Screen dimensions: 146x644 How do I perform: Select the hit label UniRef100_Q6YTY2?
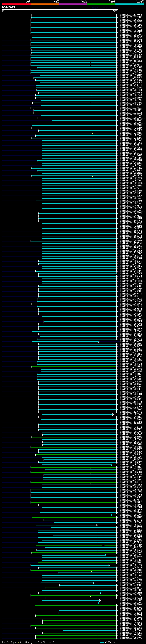pos(131,65)
